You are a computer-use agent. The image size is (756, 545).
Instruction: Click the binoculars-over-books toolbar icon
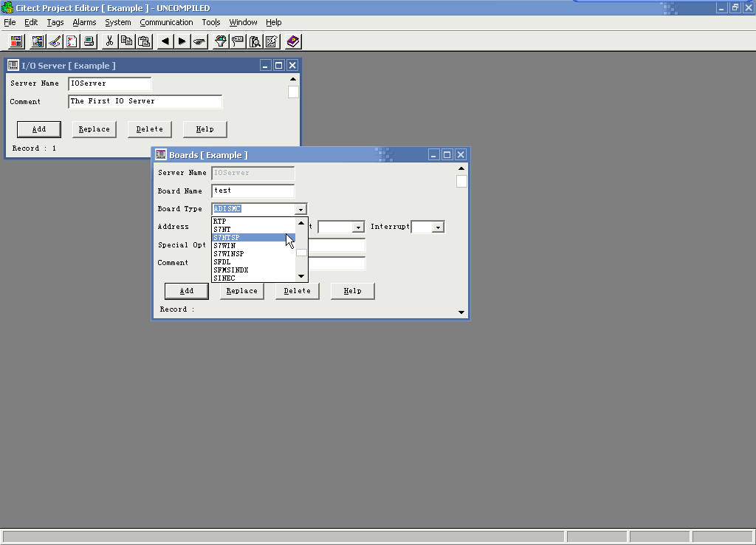point(255,41)
